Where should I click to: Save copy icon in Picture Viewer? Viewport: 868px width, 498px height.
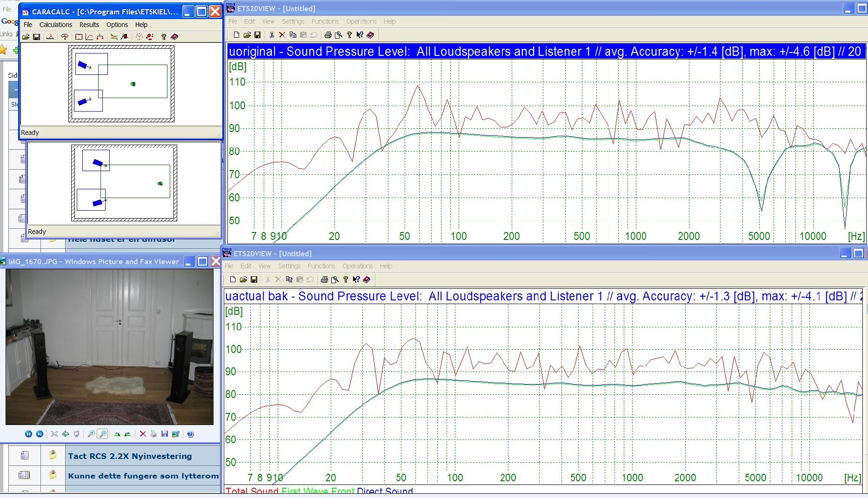(x=164, y=434)
